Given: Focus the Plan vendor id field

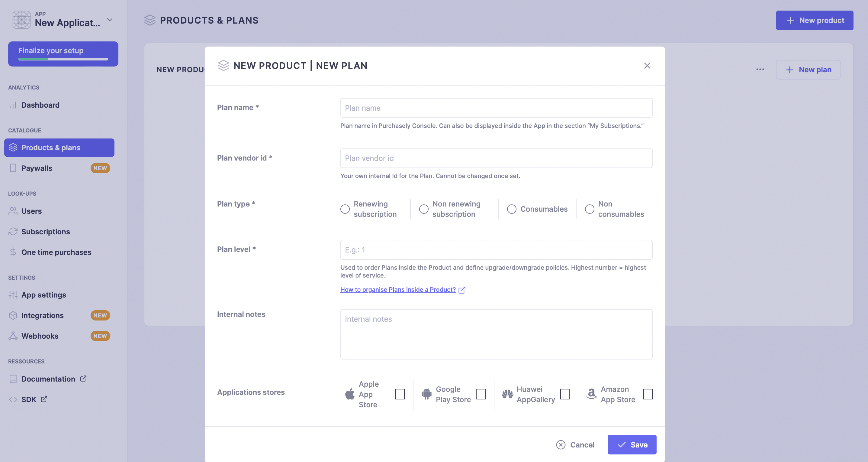Looking at the screenshot, I should (x=496, y=158).
